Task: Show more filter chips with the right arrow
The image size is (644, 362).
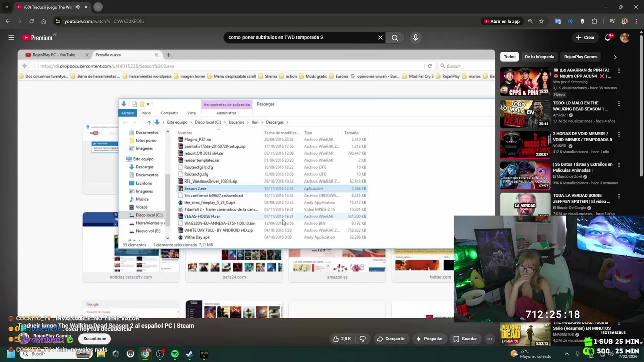Action: point(615,57)
